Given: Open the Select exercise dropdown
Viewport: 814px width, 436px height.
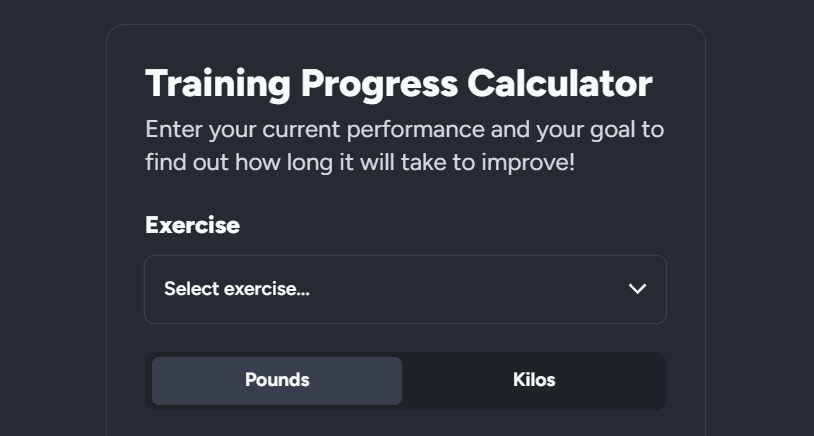Looking at the screenshot, I should tap(405, 289).
